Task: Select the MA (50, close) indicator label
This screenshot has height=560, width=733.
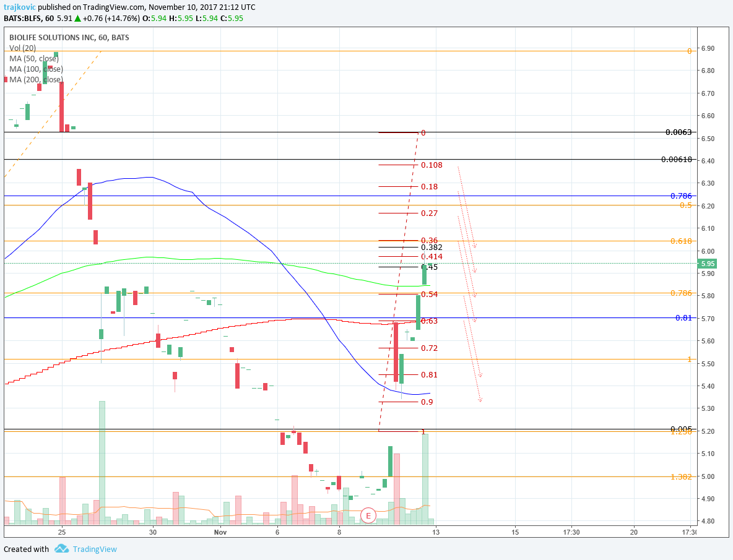Action: pos(34,59)
